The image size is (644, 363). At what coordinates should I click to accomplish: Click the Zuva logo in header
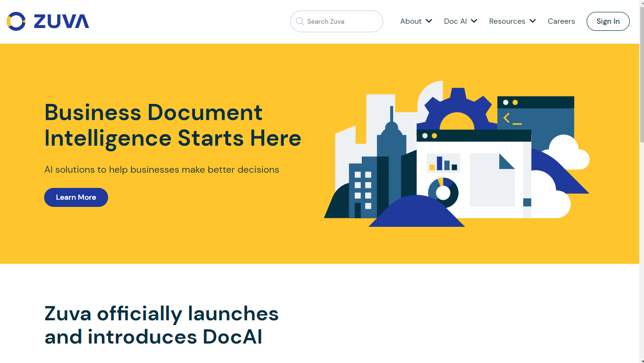(48, 21)
